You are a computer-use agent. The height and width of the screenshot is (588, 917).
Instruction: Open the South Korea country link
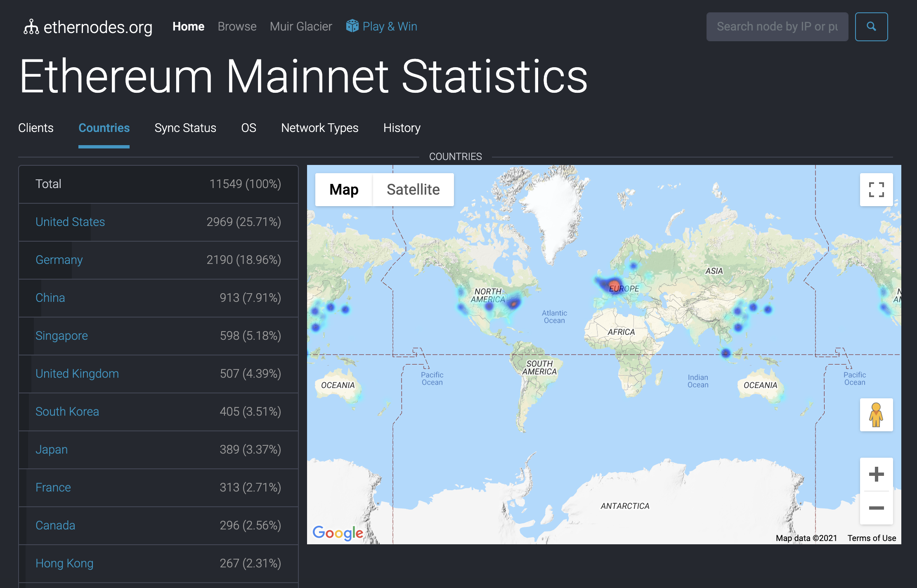[67, 412]
